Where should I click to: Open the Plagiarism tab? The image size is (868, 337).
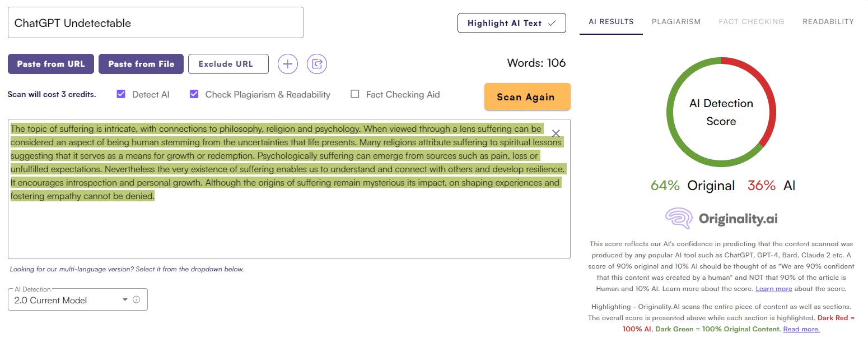[x=676, y=22]
